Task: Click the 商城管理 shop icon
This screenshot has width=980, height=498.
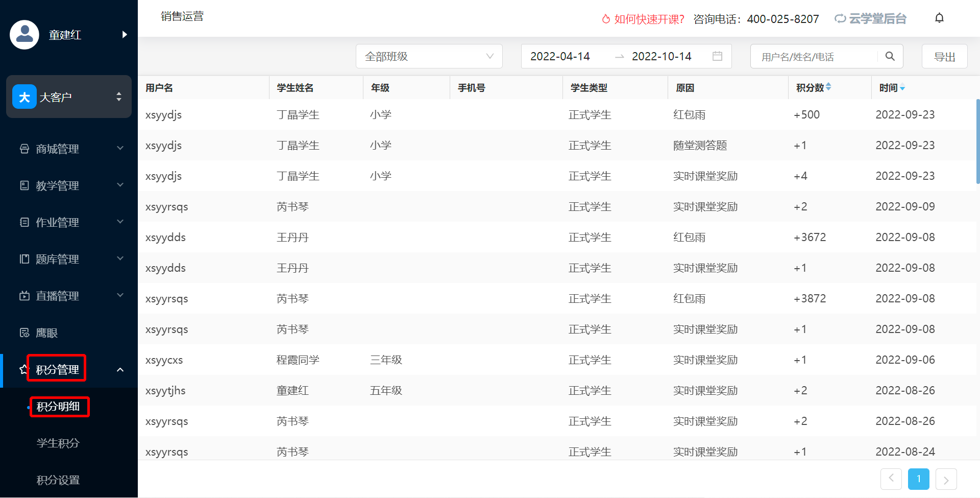Action: tap(24, 149)
